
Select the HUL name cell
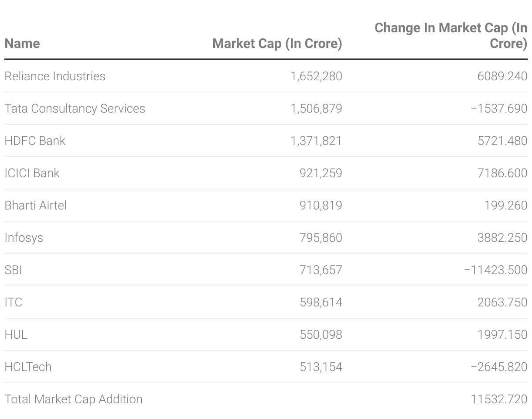point(16,335)
